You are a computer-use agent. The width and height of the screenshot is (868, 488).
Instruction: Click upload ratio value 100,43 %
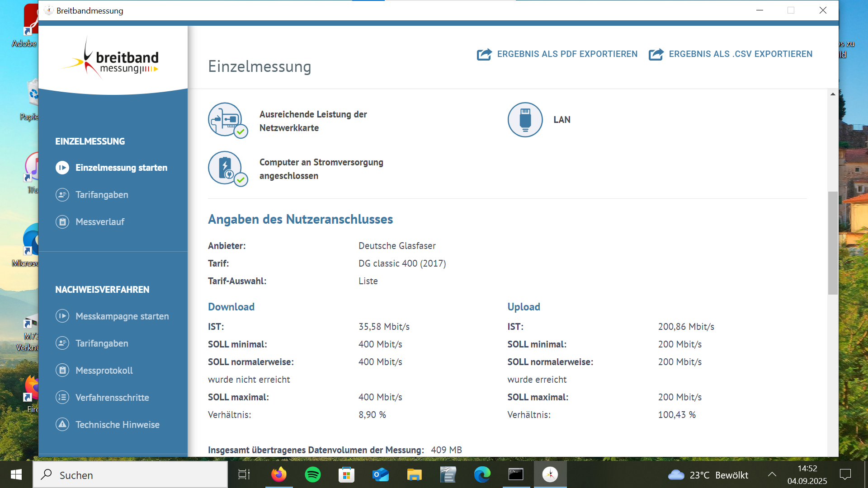[x=677, y=415]
